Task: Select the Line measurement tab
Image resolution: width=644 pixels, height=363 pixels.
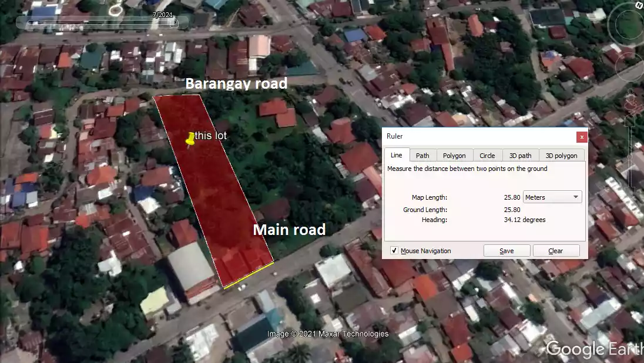Action: [x=397, y=155]
